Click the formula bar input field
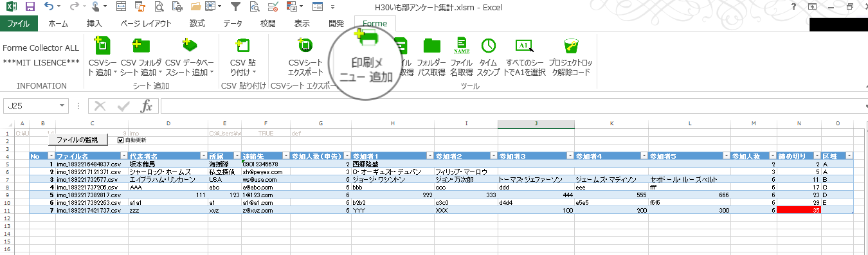Screen dimensions: 868x255 click(511, 106)
